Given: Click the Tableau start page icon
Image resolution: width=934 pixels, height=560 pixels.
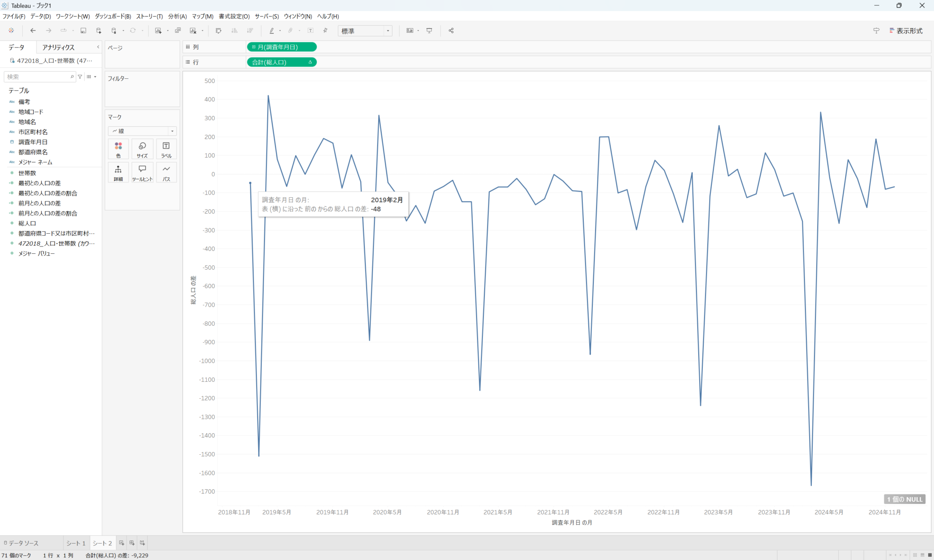Looking at the screenshot, I should [x=11, y=31].
